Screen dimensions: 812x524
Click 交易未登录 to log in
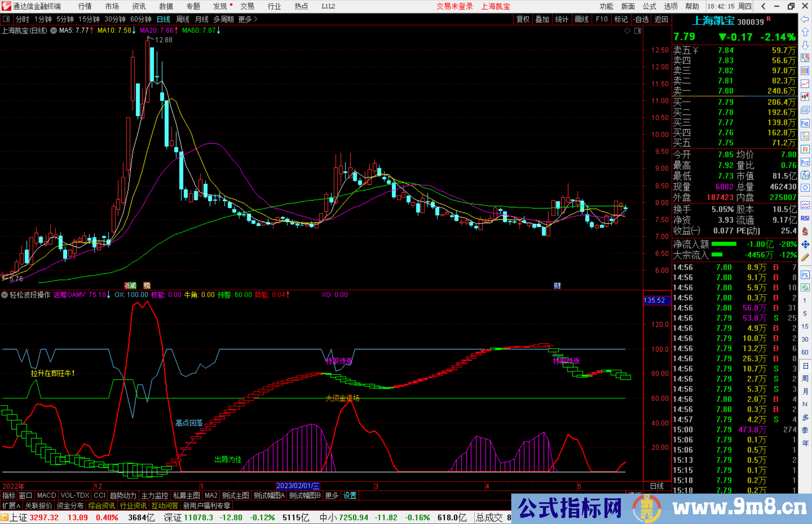point(454,6)
